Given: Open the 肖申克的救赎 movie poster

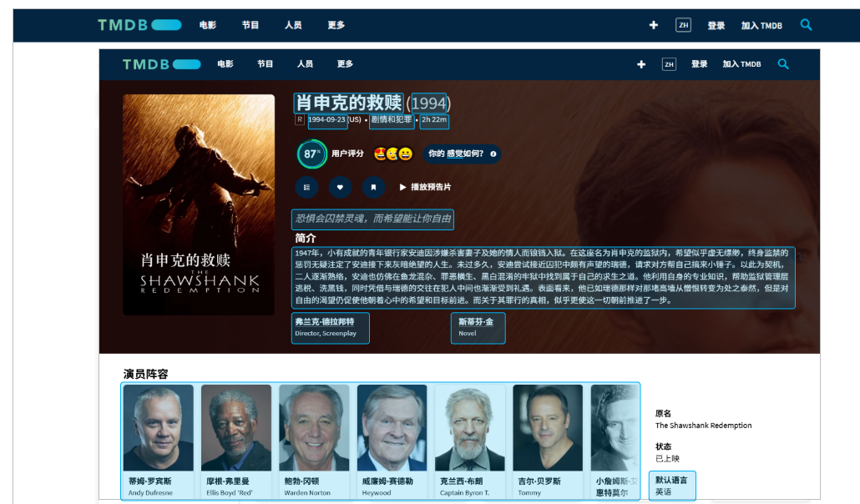Looking at the screenshot, I should [199, 204].
